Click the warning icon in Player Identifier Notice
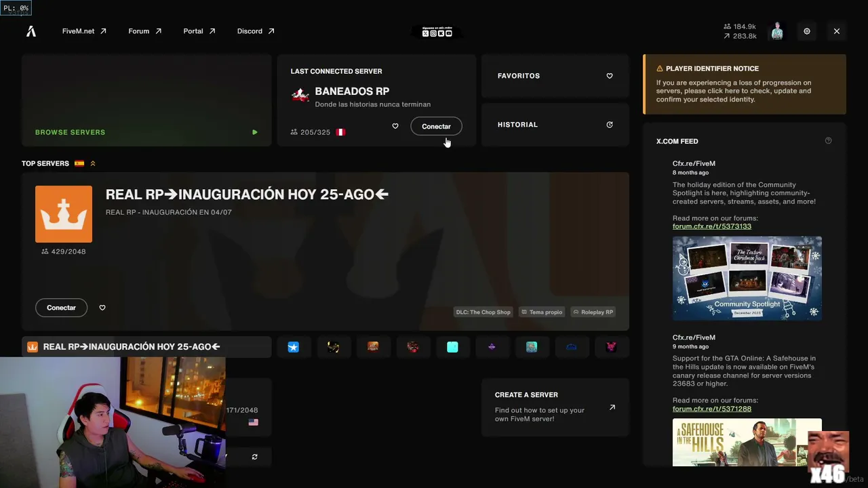The height and width of the screenshot is (488, 868). (x=660, y=68)
